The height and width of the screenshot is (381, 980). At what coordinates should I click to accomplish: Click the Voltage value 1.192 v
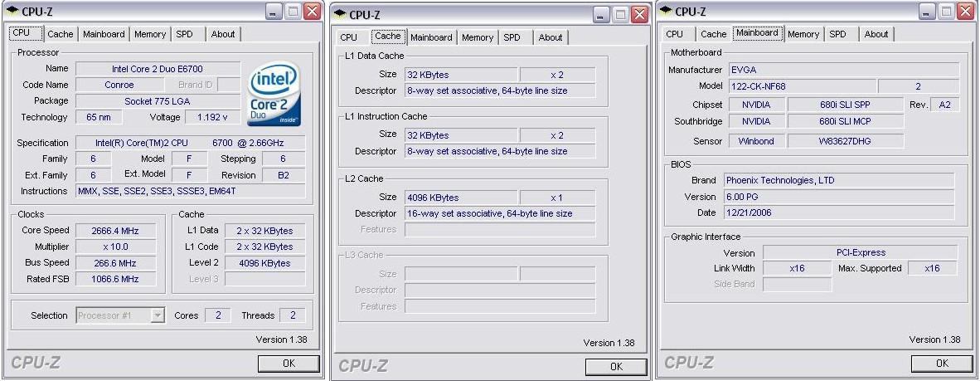coord(212,117)
